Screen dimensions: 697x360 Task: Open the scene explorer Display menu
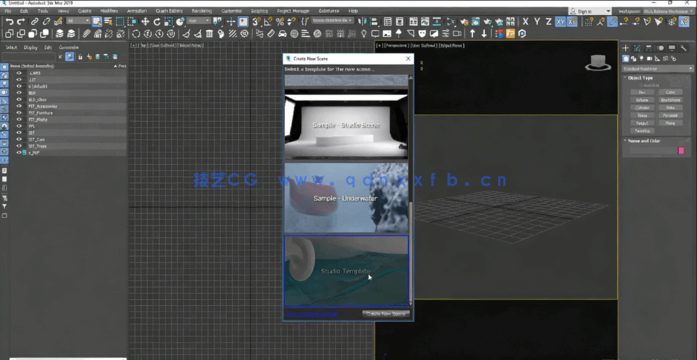(31, 47)
